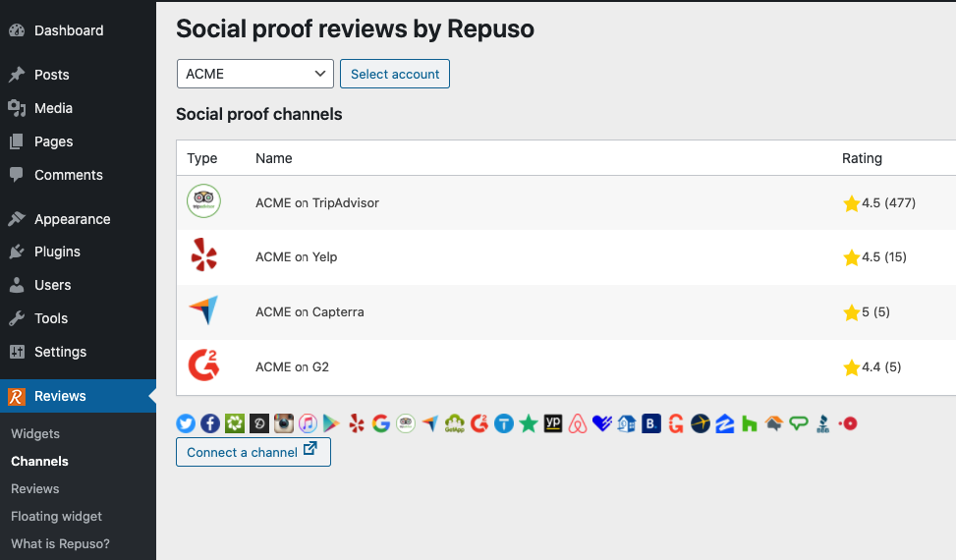Click the Zillow channel icon
Image resolution: width=956 pixels, height=560 pixels.
point(724,423)
